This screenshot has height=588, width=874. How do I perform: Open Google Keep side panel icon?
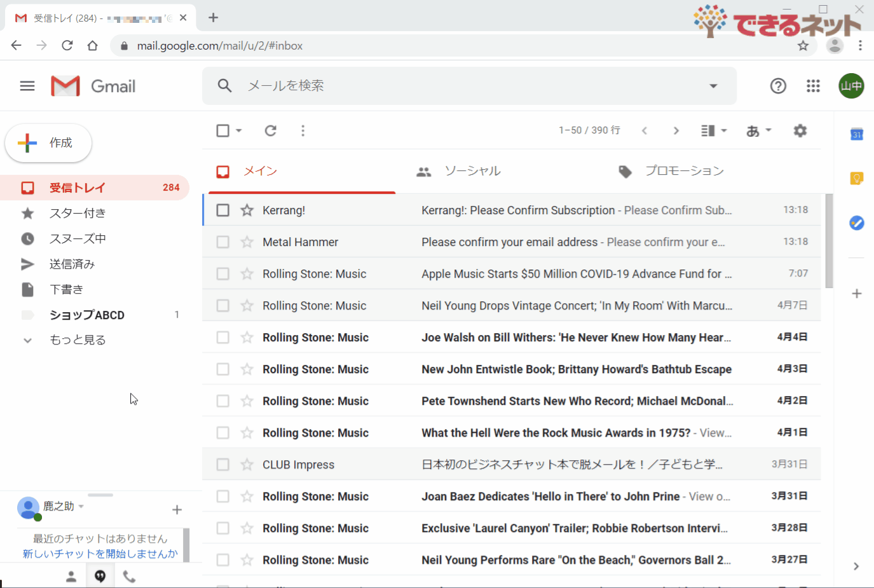(856, 179)
